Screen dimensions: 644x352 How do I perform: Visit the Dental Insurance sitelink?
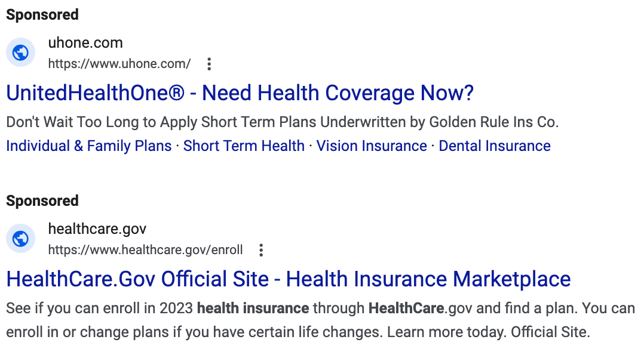[x=495, y=146]
